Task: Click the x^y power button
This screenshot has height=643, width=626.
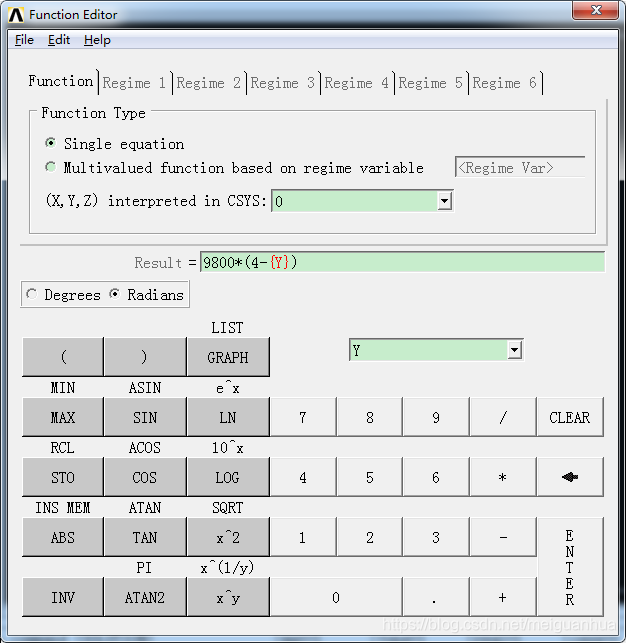Action: coord(228,597)
